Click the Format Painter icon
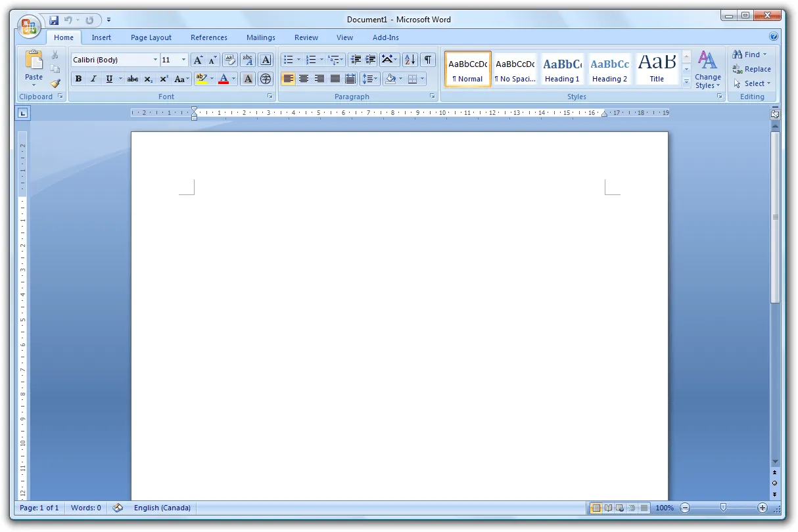The image size is (798, 532). [x=55, y=83]
